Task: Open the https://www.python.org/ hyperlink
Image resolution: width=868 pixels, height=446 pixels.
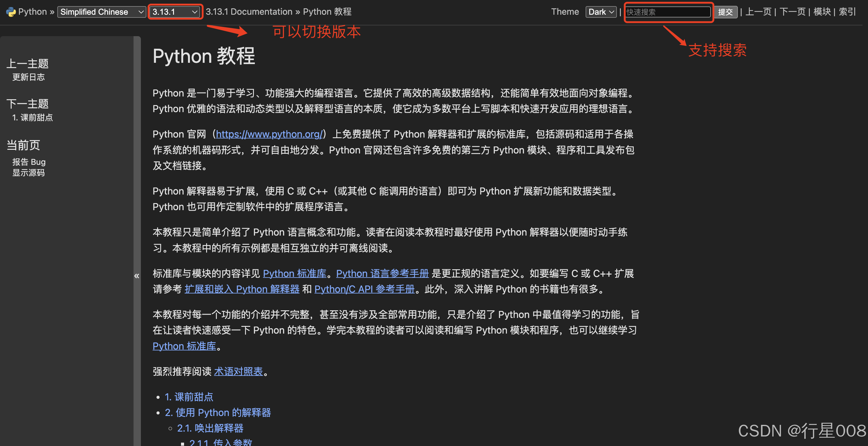Action: pyautogui.click(x=269, y=134)
